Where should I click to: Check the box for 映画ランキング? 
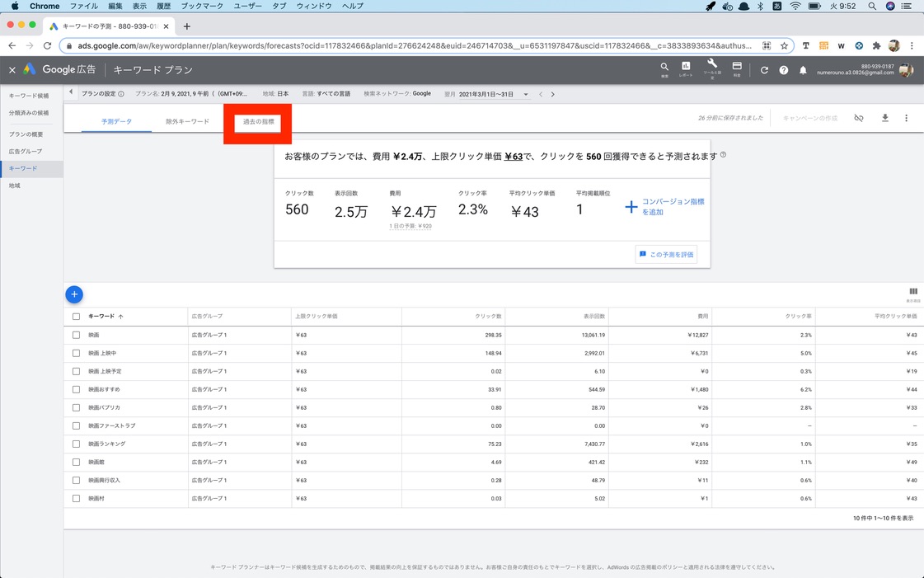pyautogui.click(x=76, y=444)
